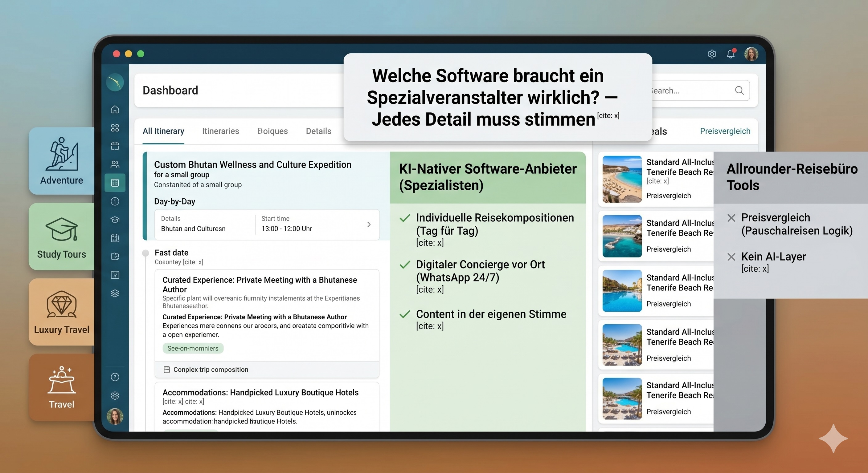Click the KI-Nativer Software-Anbieter (Spezialisten) heading
This screenshot has width=868, height=473.
(x=488, y=177)
